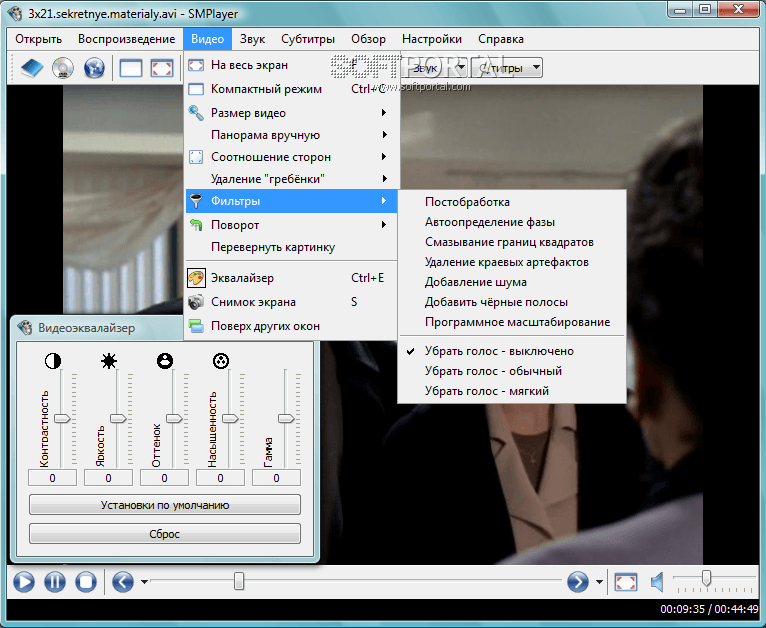Screen dimensions: 766x628
Task: Open the subtitles dropdown in toolbar
Action: pyautogui.click(x=506, y=68)
